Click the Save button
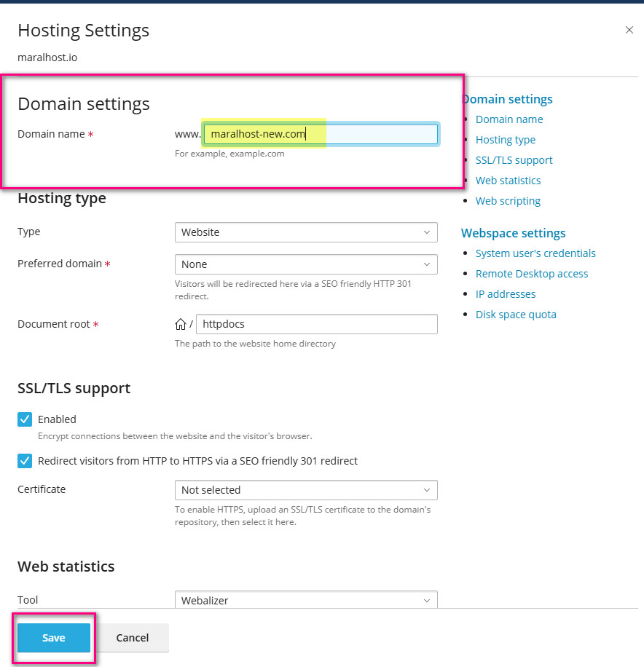 [54, 638]
